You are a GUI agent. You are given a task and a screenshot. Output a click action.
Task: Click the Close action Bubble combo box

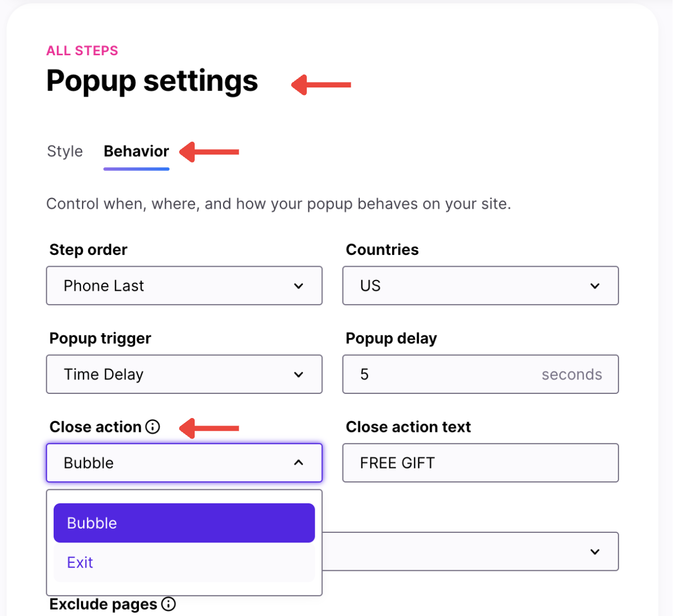[184, 463]
